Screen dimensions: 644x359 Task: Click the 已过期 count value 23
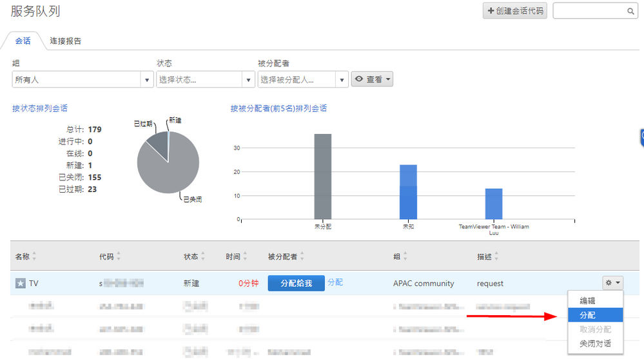point(92,189)
